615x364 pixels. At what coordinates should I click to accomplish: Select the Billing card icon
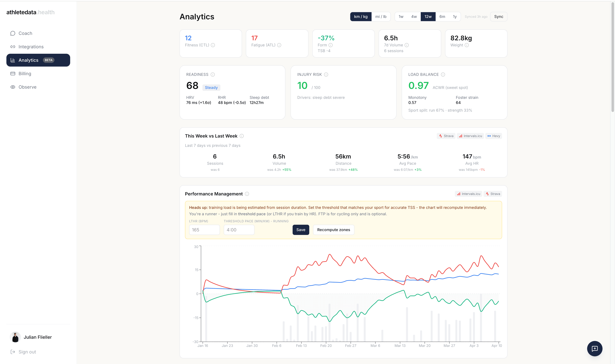pos(13,73)
